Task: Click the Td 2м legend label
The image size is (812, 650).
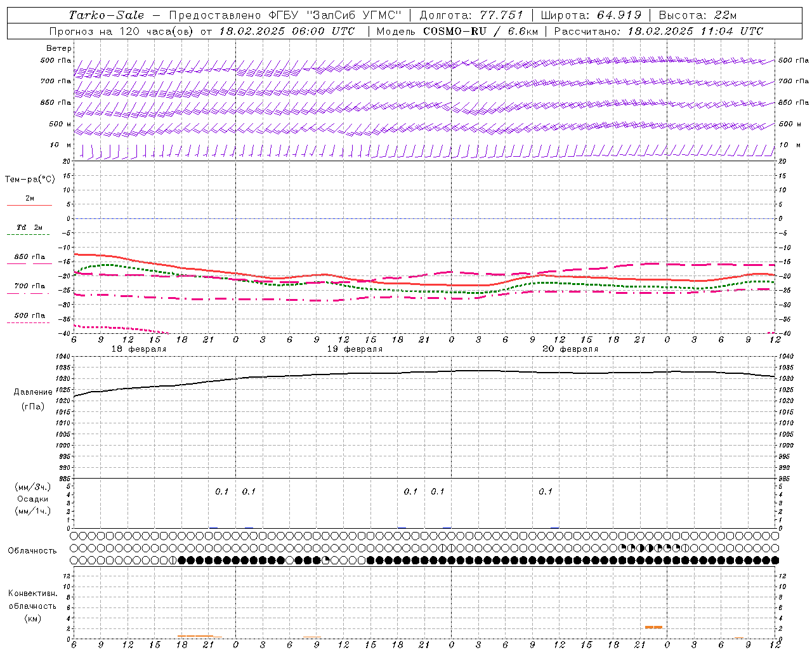Action: pyautogui.click(x=30, y=227)
